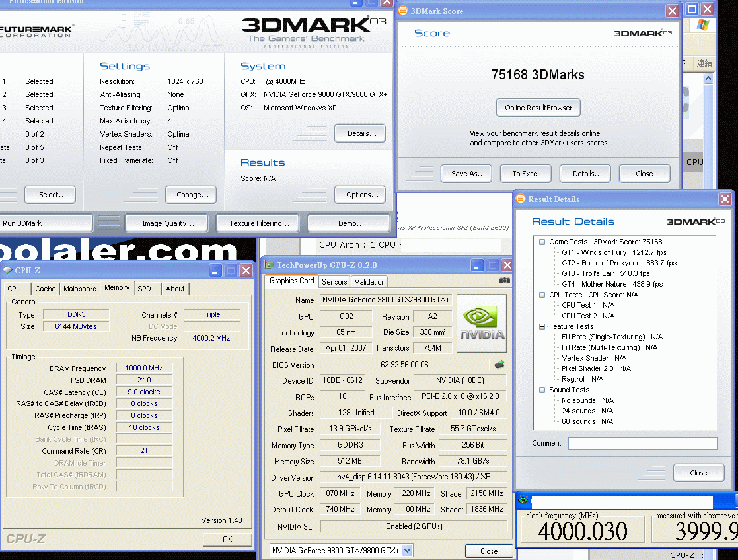Collapse the Feature Tests tree node

tap(542, 326)
